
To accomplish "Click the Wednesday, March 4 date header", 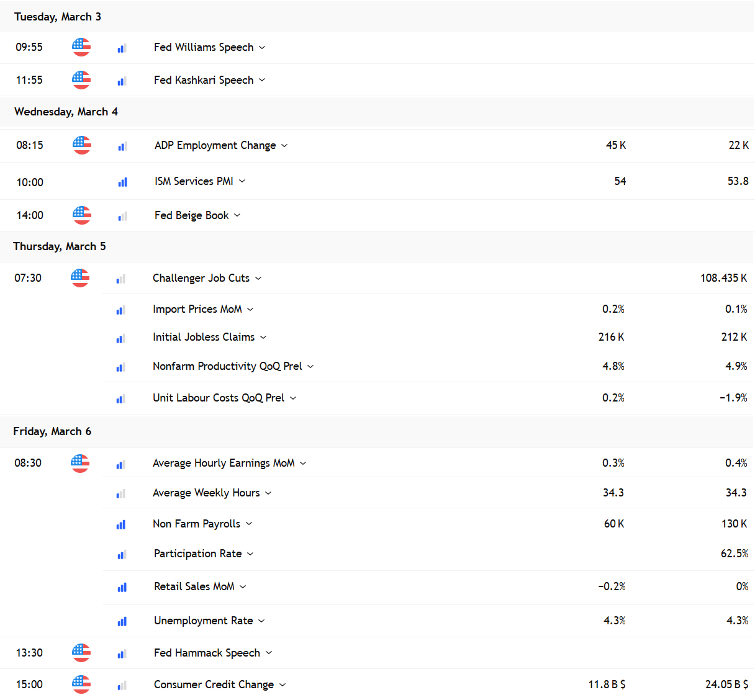I will (x=66, y=112).
